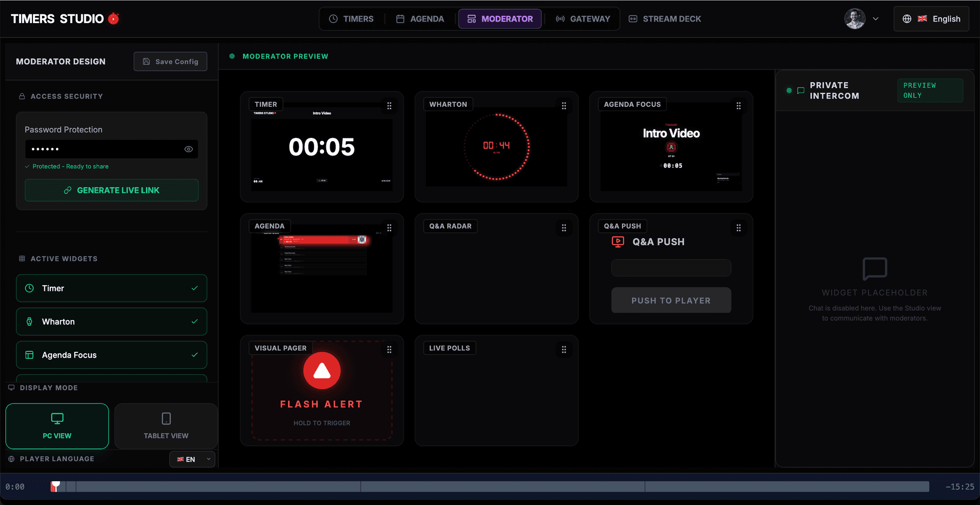Click the Q&A PUSH widget drag handle
Screen dimensions: 980x505
click(738, 228)
